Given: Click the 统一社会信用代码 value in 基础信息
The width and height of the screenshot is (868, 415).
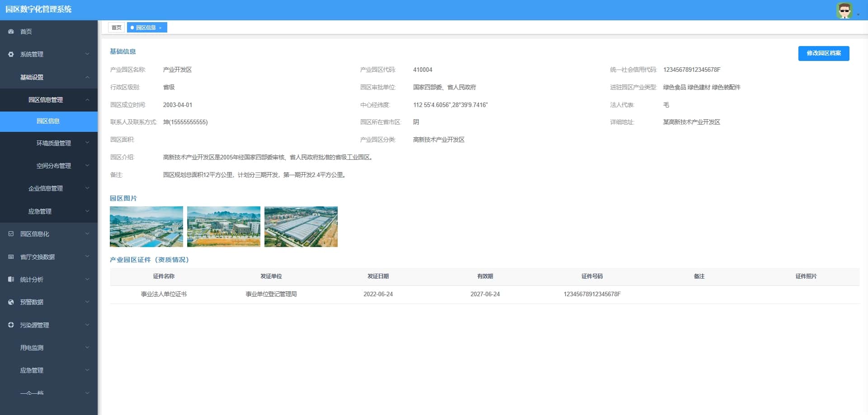Looking at the screenshot, I should [692, 70].
